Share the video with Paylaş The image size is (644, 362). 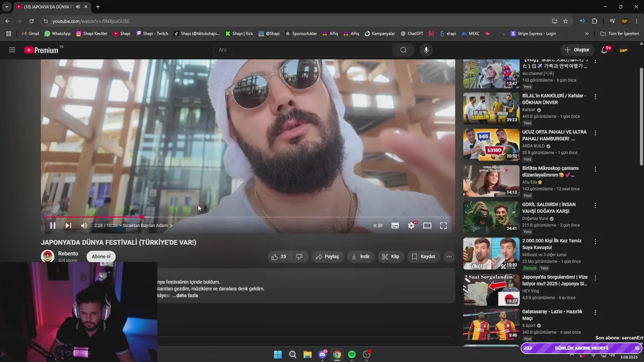[327, 256]
